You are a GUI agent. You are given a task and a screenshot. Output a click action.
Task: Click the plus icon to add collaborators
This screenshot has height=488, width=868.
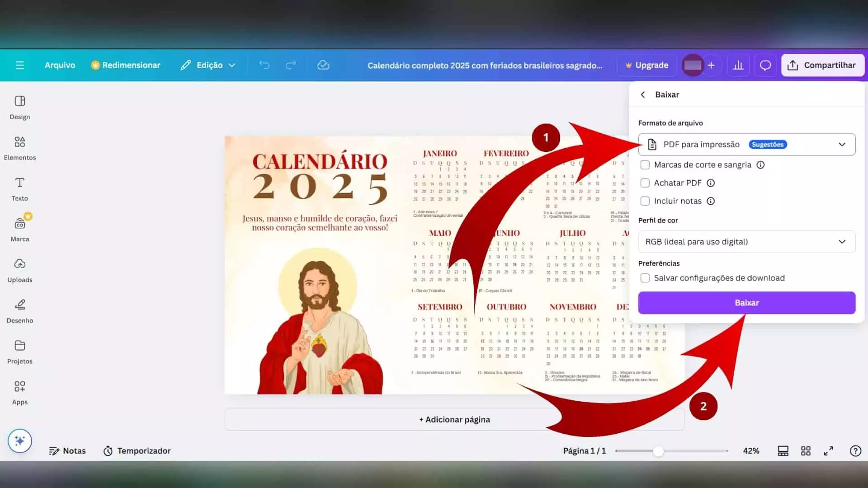pyautogui.click(x=711, y=65)
